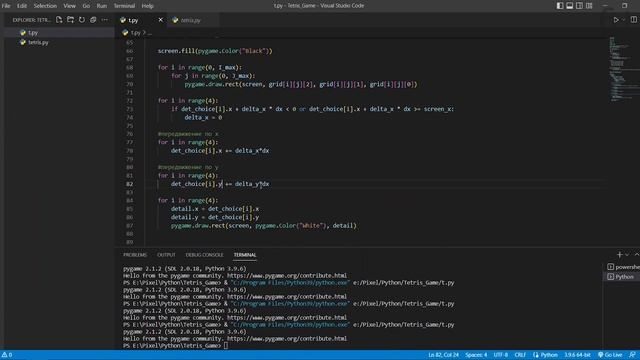The width and height of the screenshot is (640, 360).
Task: Open the feedback icon in status bar
Action: click(x=632, y=355)
